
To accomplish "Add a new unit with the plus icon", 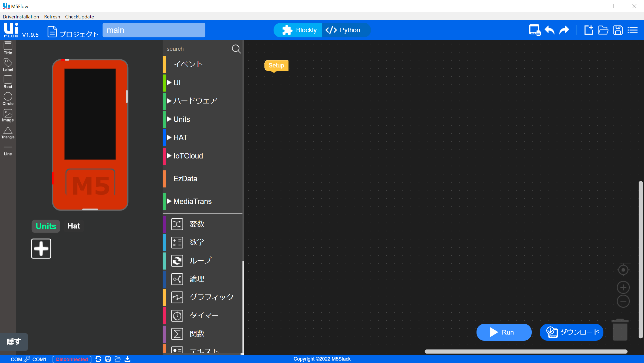I will (x=41, y=248).
